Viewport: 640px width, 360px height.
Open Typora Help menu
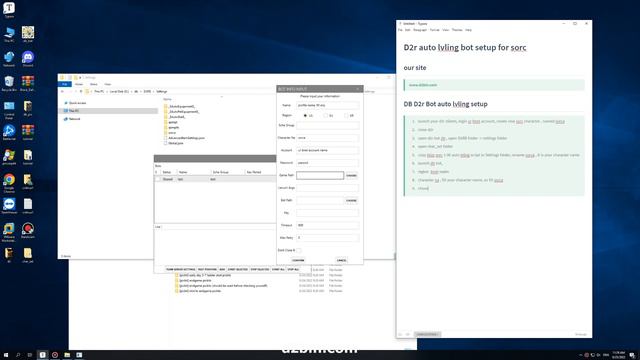click(468, 30)
